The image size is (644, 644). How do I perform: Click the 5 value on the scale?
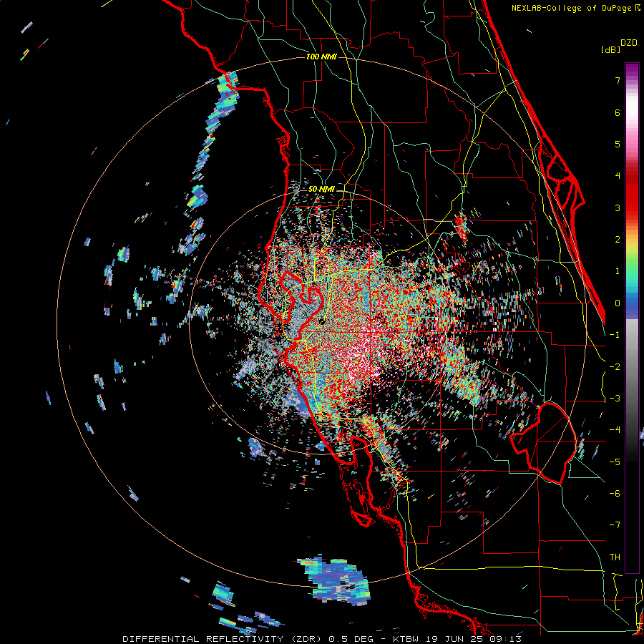point(618,144)
